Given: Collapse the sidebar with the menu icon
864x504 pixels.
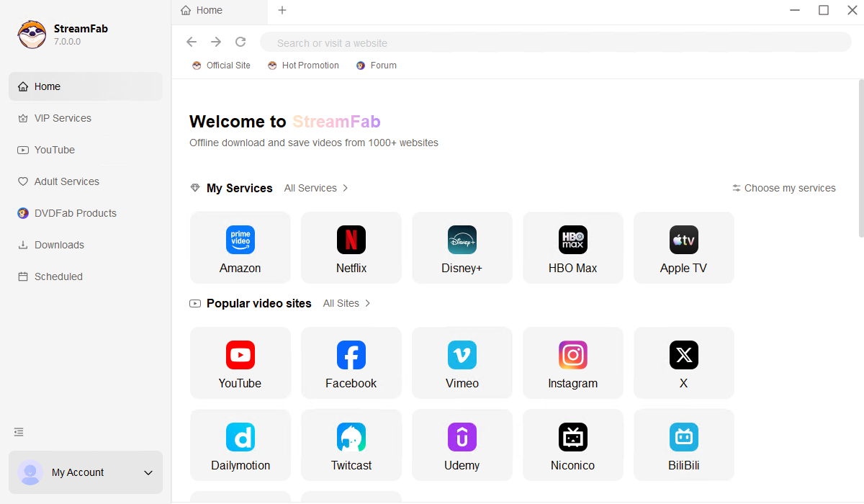Looking at the screenshot, I should click(19, 432).
